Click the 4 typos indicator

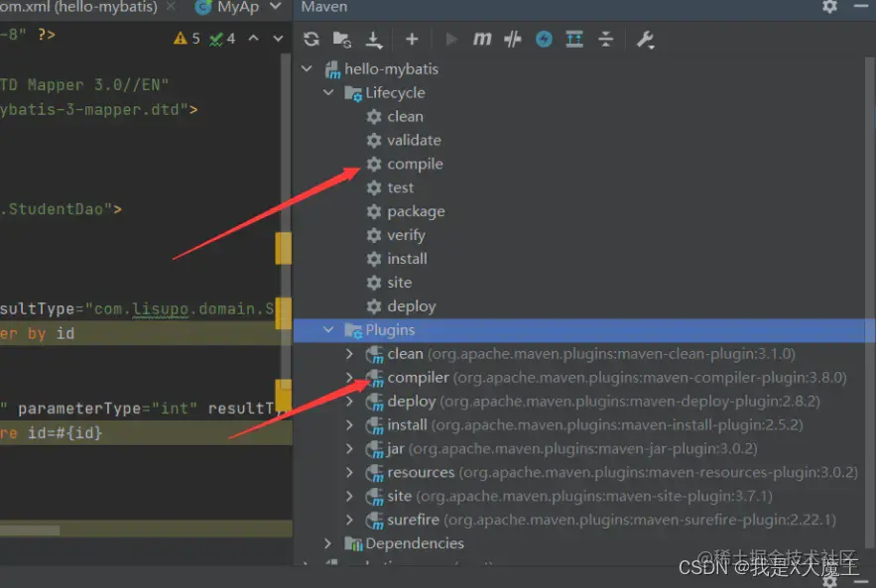pos(222,38)
